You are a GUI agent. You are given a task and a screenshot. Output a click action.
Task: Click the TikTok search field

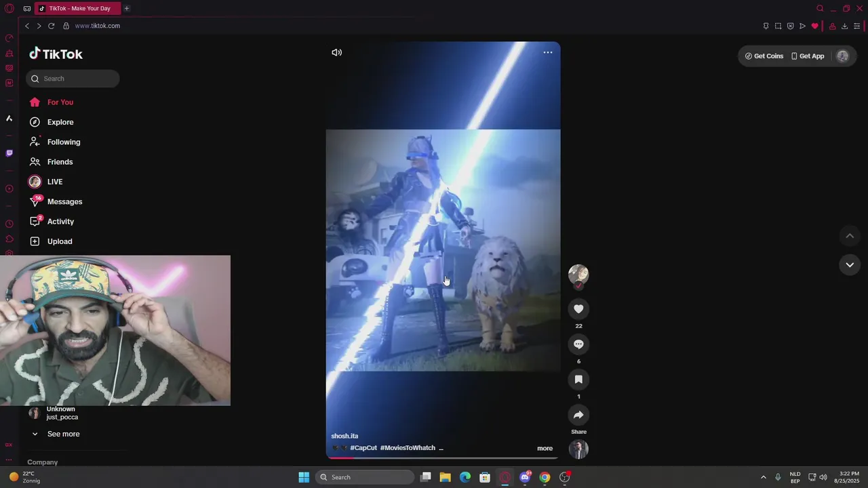tap(73, 79)
